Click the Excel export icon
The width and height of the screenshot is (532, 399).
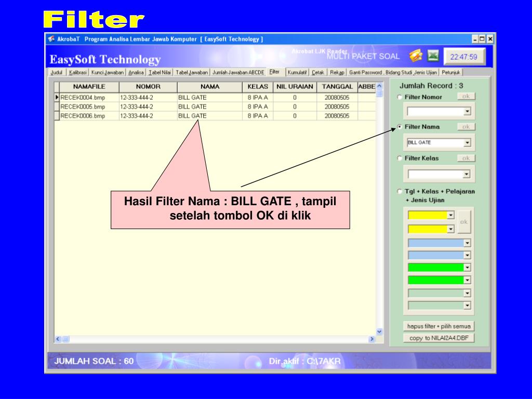(x=433, y=56)
